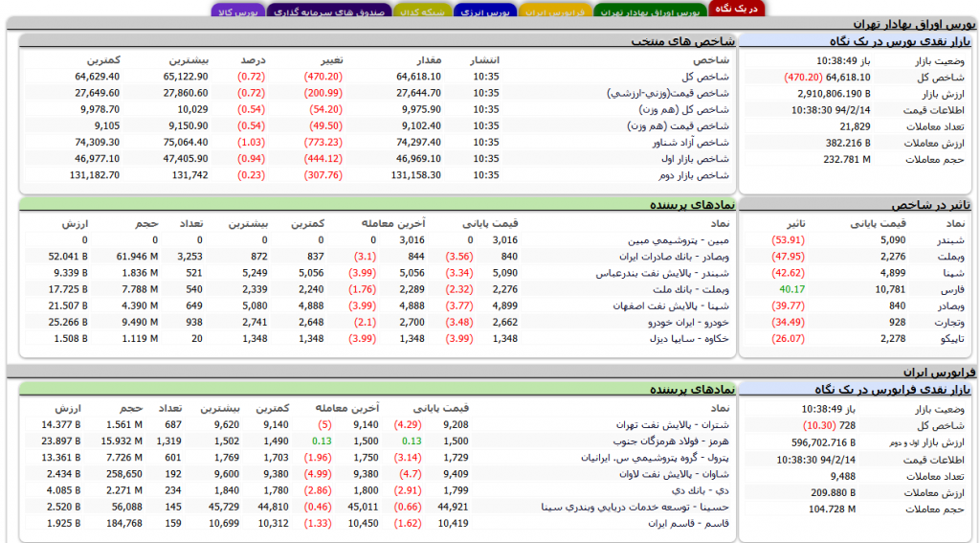980x543 pixels.
Task: Open وتجارت in the index impact list
Action: tap(949, 322)
